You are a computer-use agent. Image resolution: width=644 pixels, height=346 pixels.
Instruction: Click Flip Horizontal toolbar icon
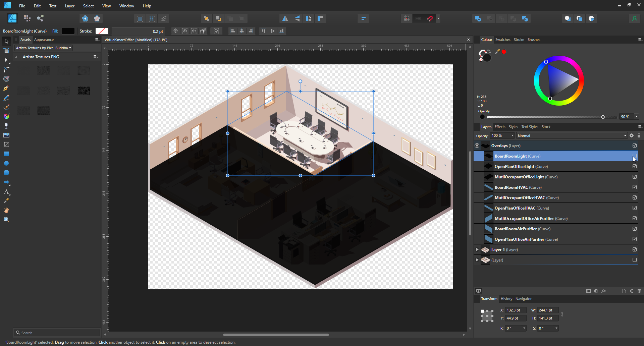(285, 18)
